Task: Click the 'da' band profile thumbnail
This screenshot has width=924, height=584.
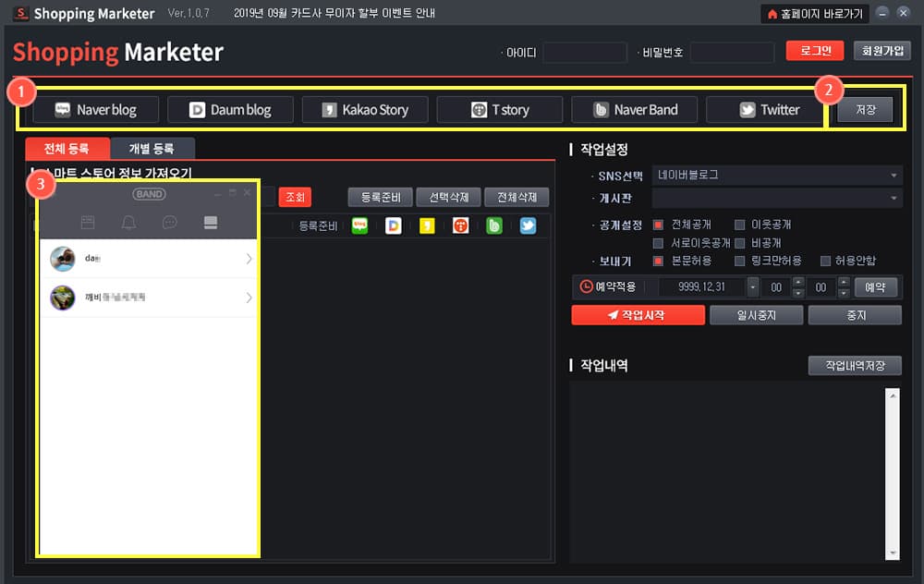Action: tap(63, 259)
